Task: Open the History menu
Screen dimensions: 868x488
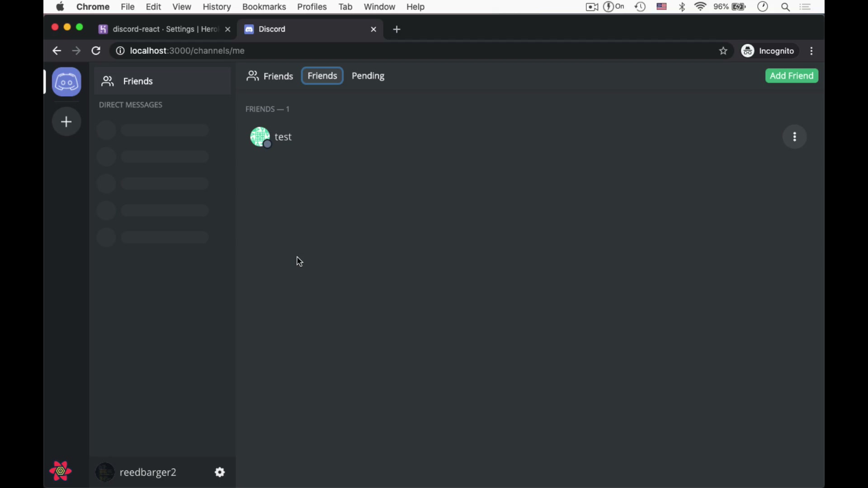Action: pos(217,7)
